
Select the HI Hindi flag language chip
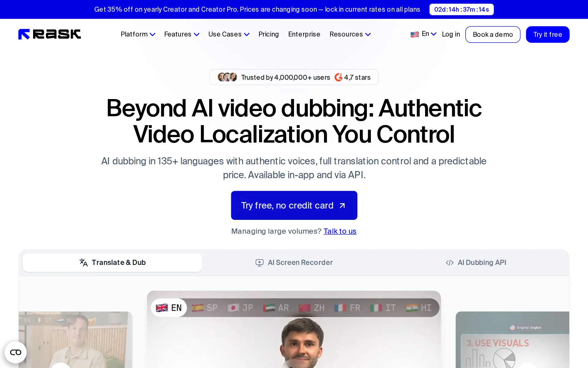419,308
